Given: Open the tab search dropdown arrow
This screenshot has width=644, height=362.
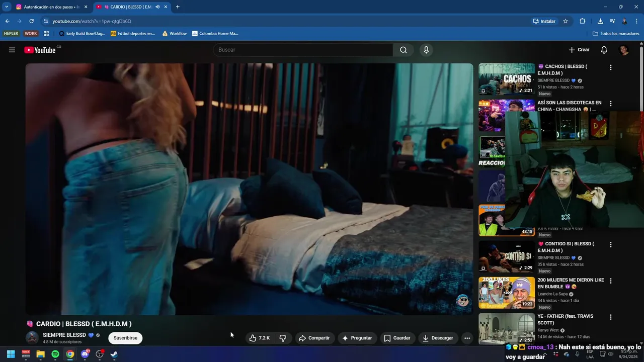Looking at the screenshot, I should point(7,7).
